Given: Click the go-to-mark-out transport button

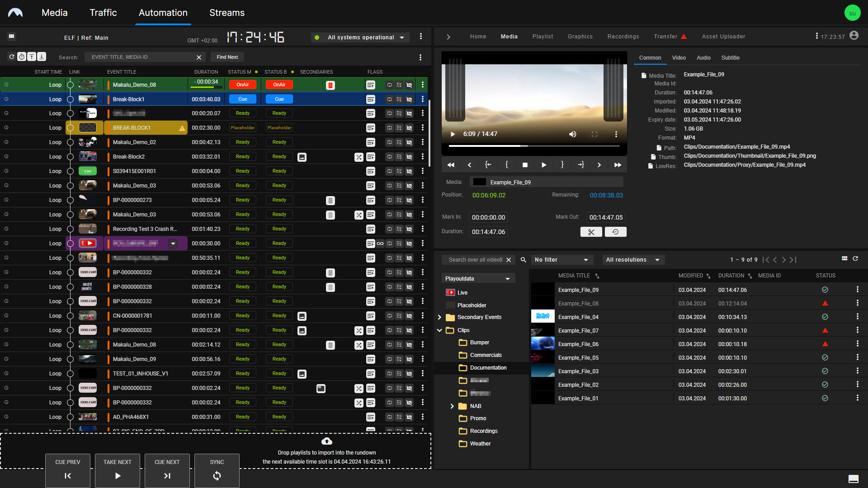Looking at the screenshot, I should point(581,165).
